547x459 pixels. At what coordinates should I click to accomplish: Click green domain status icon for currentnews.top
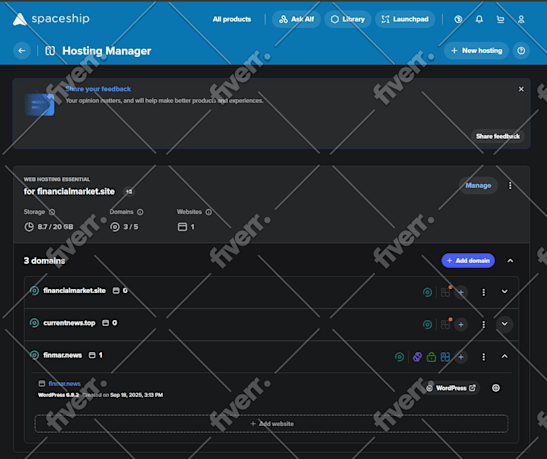click(427, 324)
